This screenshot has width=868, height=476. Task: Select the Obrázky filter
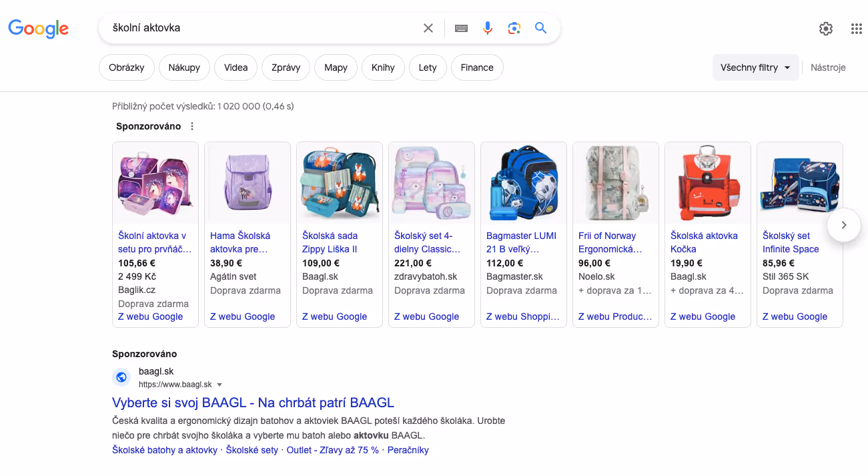(127, 67)
